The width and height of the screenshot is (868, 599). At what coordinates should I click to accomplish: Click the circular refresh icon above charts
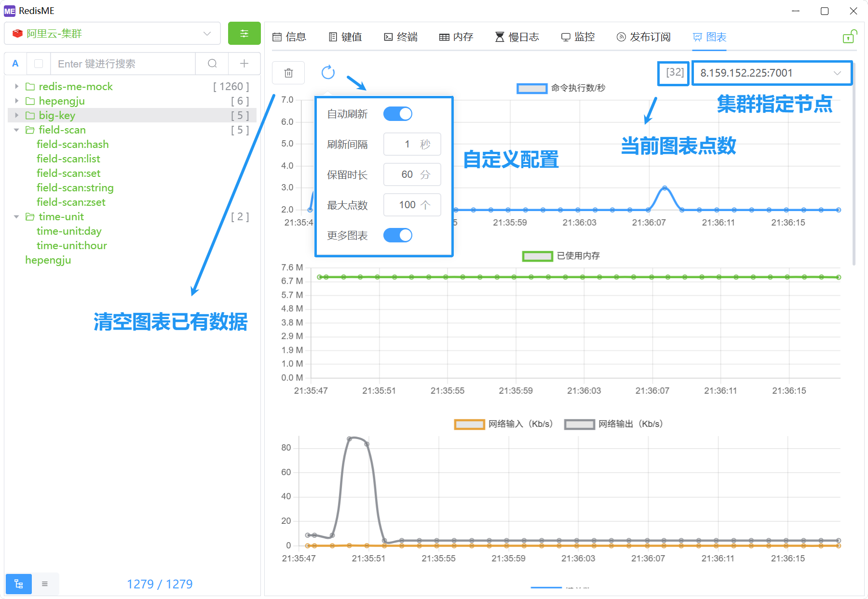[328, 72]
